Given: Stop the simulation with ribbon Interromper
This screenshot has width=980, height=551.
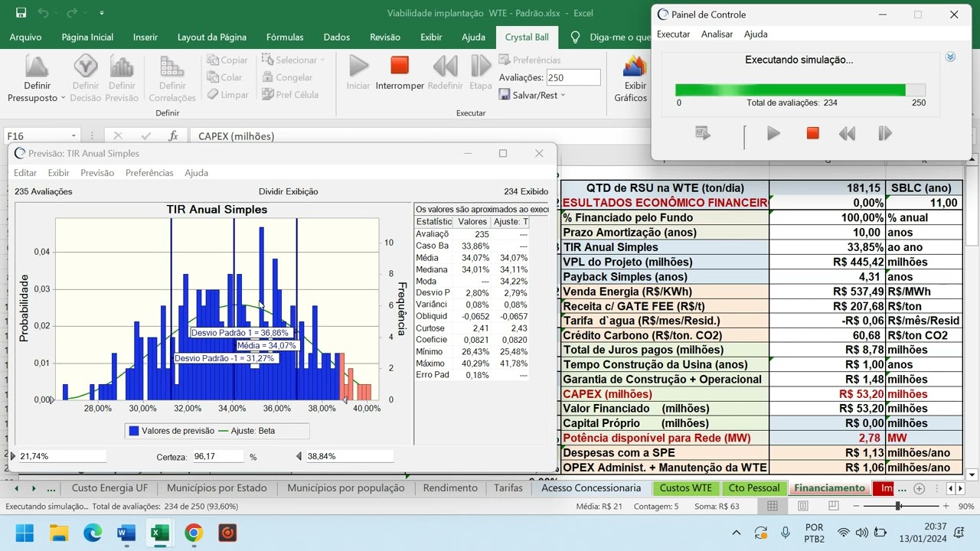Looking at the screenshot, I should (400, 73).
